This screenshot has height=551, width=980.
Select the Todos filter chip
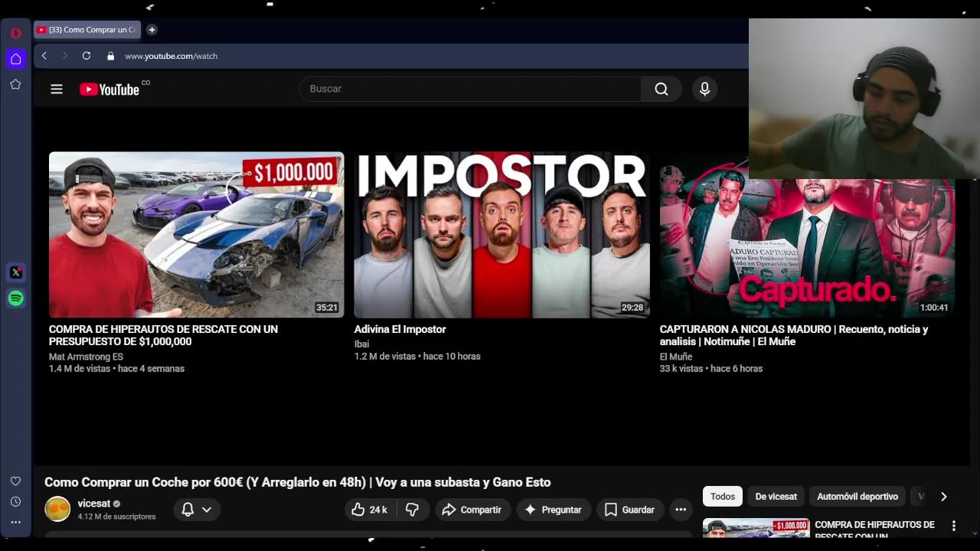[723, 497]
